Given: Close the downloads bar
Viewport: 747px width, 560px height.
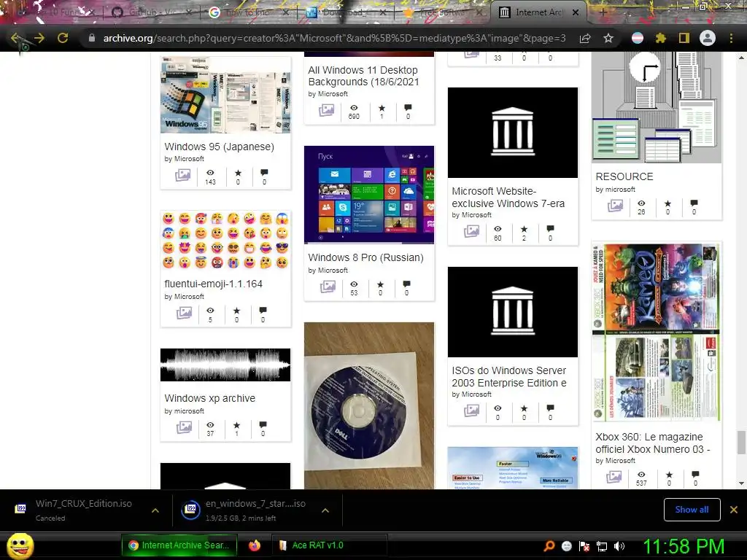Looking at the screenshot, I should (734, 510).
